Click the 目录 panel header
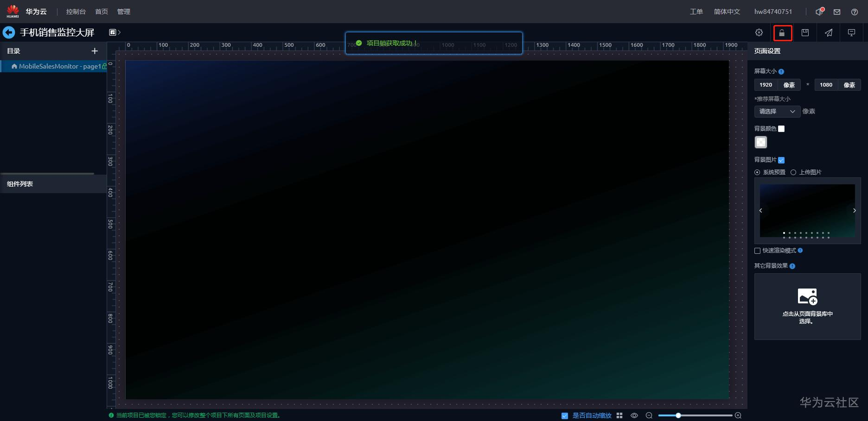The height and width of the screenshot is (421, 868). tap(53, 51)
